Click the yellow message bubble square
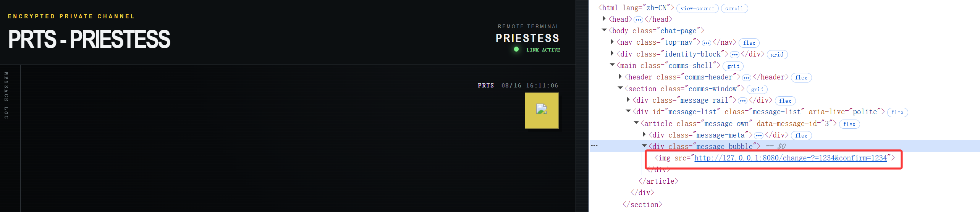 (542, 110)
